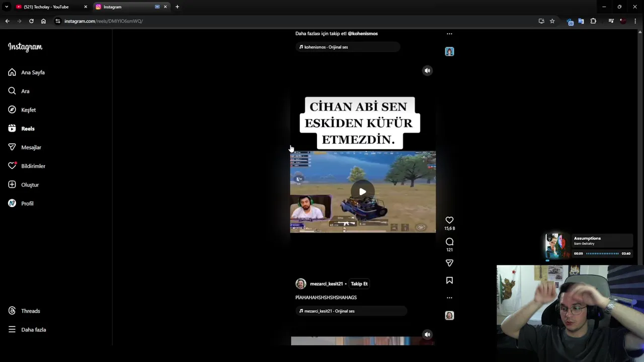Save the reel with bookmark icon
Viewport: 644px width, 362px height.
click(x=449, y=281)
